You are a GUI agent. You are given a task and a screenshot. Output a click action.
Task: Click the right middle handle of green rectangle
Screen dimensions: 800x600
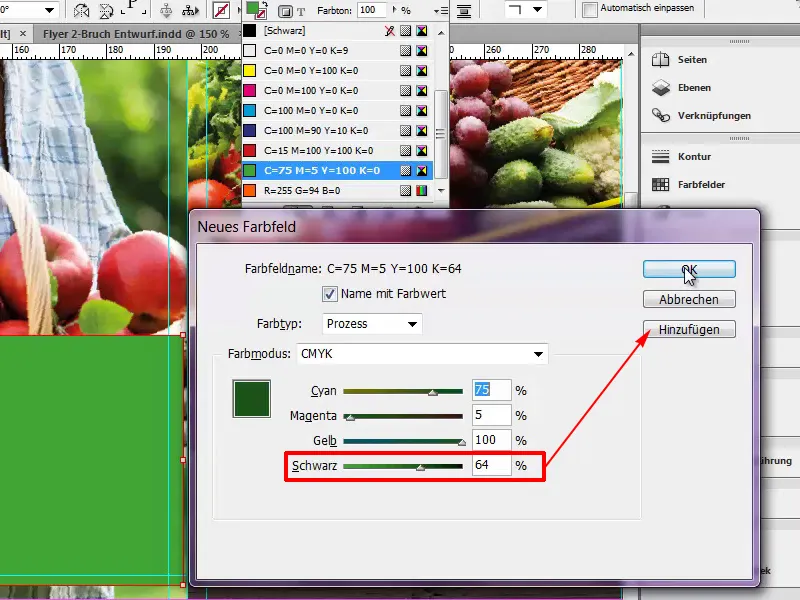[183, 460]
